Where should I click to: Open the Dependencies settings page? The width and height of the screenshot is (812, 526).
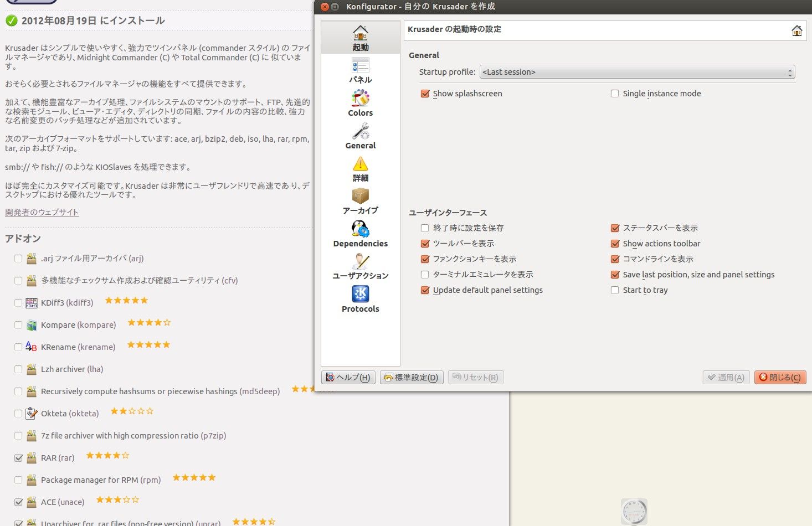361,234
